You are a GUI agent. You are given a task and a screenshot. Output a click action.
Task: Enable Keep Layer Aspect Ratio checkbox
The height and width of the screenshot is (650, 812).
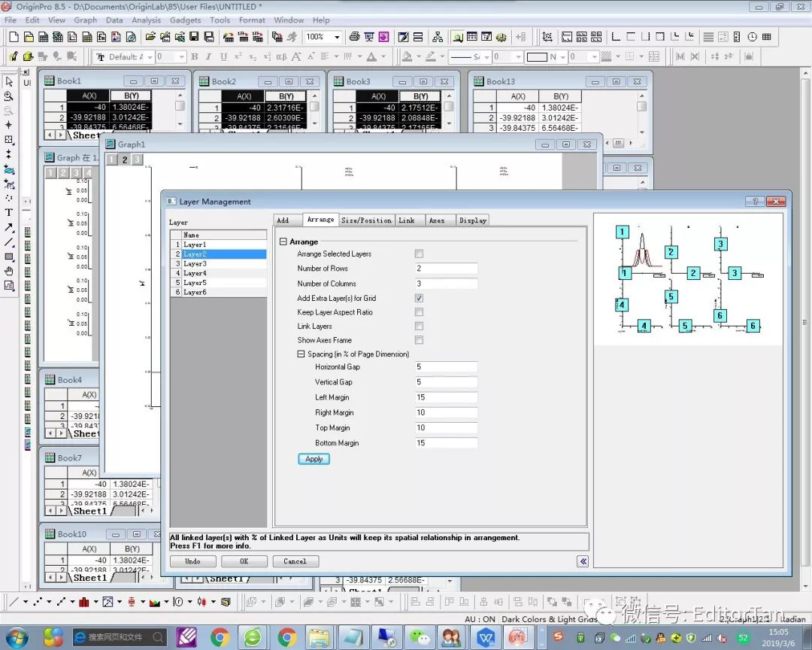click(x=419, y=312)
